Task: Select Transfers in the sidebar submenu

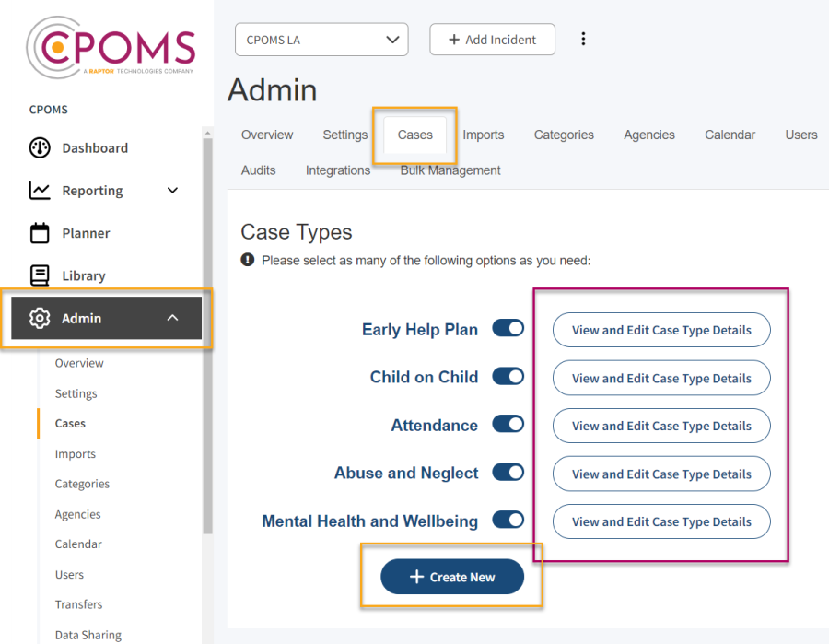Action: (x=79, y=603)
